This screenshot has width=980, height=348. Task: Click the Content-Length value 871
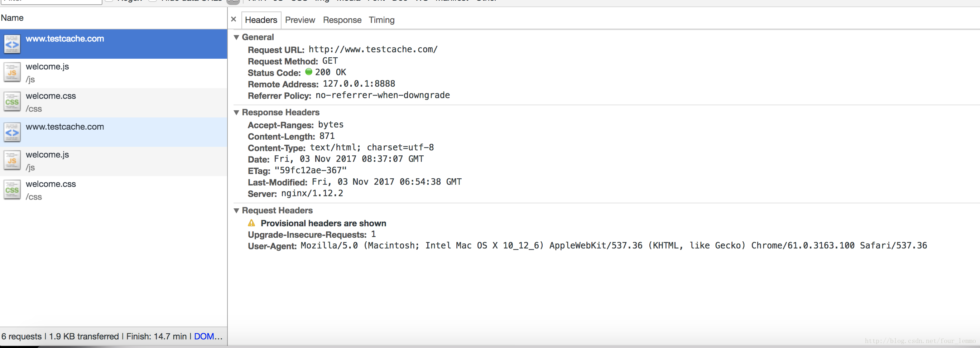pyautogui.click(x=327, y=136)
